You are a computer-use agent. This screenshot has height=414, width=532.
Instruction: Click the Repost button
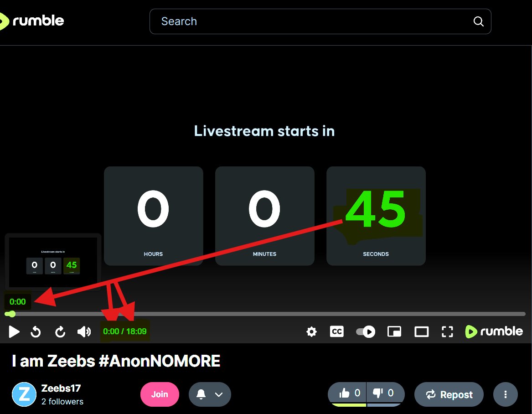(x=449, y=394)
